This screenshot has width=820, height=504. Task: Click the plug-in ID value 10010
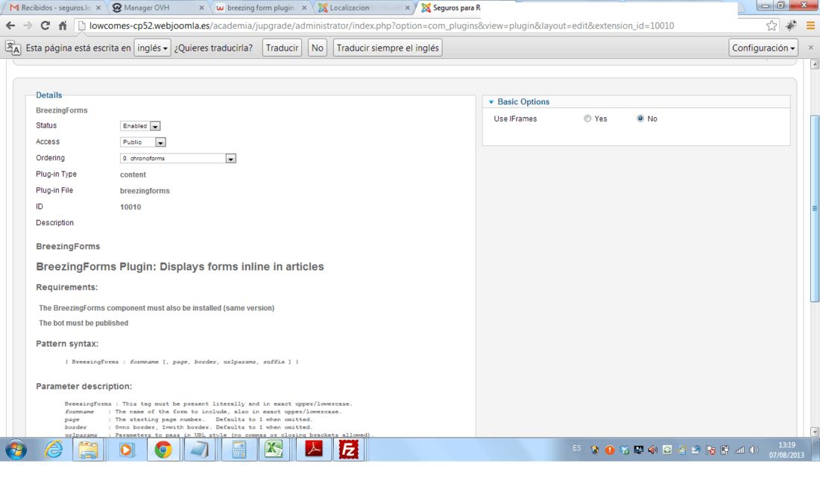(x=130, y=207)
